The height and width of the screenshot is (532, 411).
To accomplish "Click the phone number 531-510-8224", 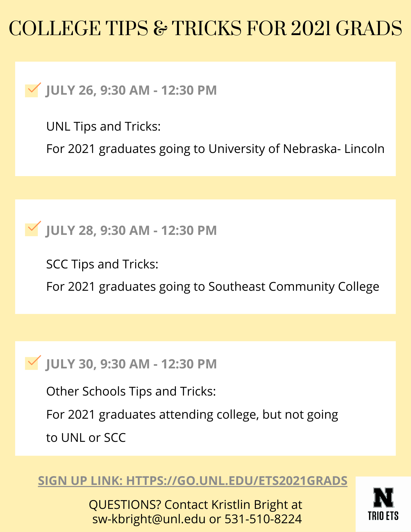I will pos(263,519).
